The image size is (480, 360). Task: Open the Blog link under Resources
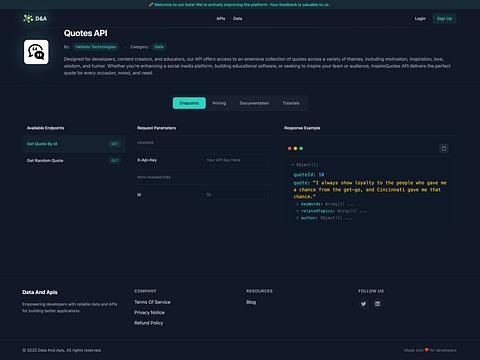click(x=251, y=302)
